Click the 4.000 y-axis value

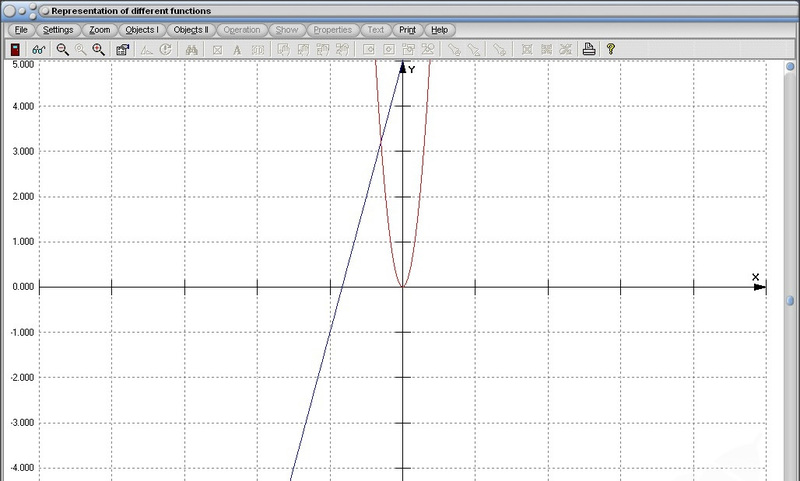pyautogui.click(x=23, y=106)
